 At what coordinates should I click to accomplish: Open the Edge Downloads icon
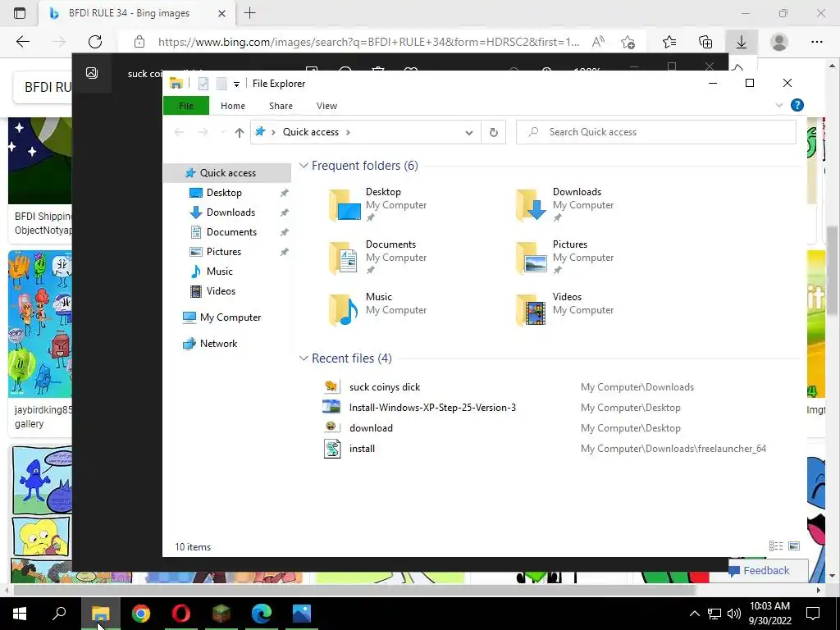click(742, 42)
